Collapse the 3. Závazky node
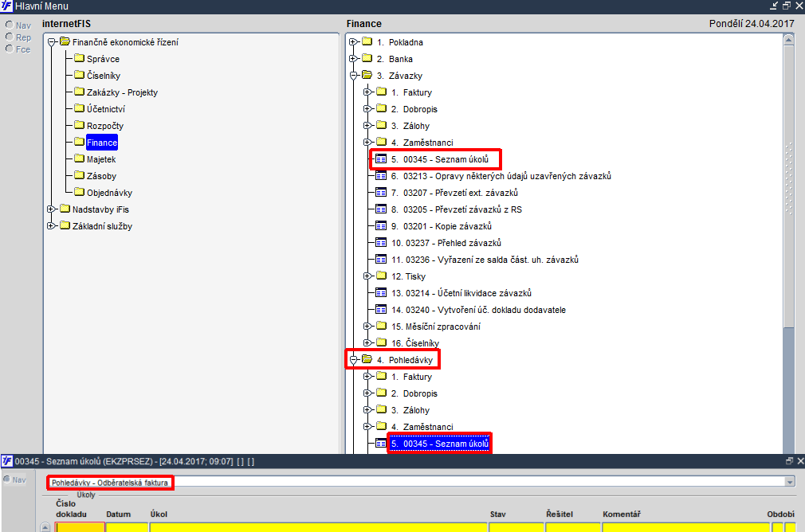The image size is (805, 532). click(x=353, y=76)
